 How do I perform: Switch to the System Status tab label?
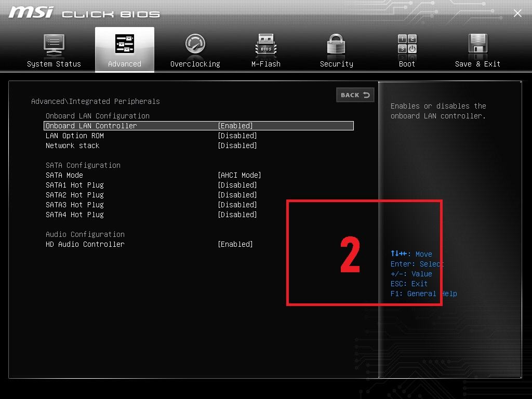point(54,64)
